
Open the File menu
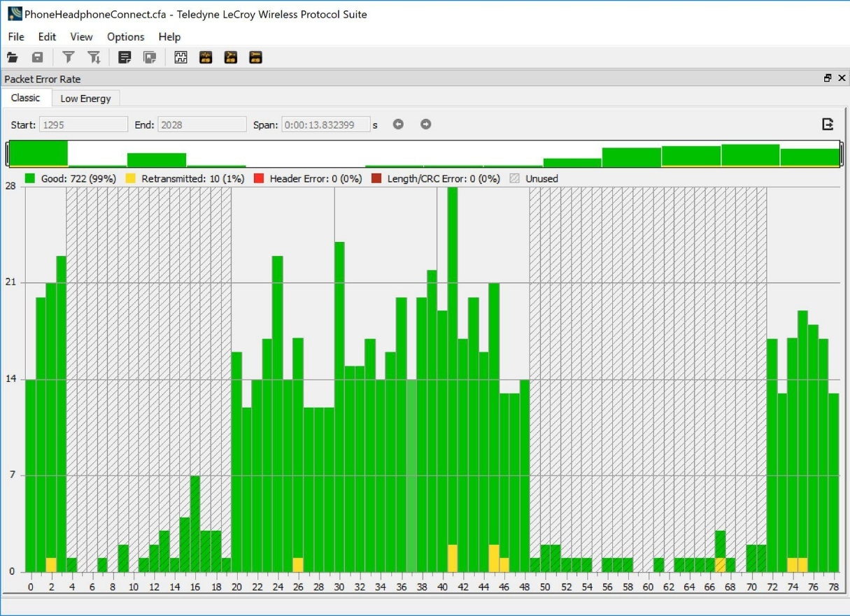[x=16, y=37]
